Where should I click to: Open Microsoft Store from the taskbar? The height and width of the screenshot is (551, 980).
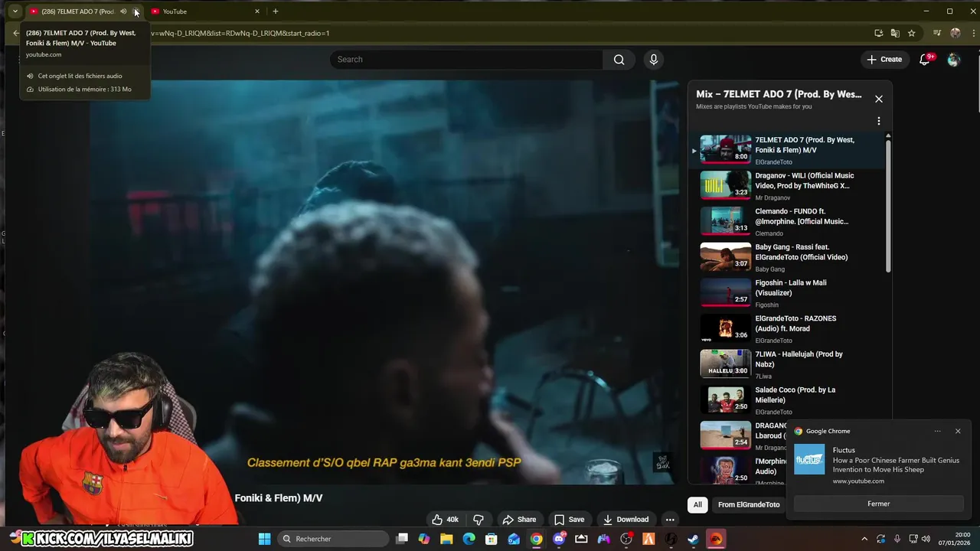pos(492,539)
